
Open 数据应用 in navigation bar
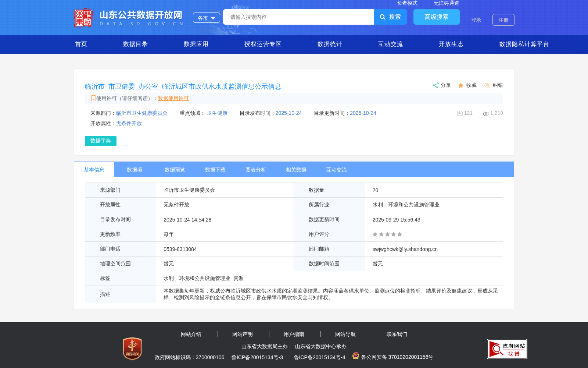pos(196,44)
